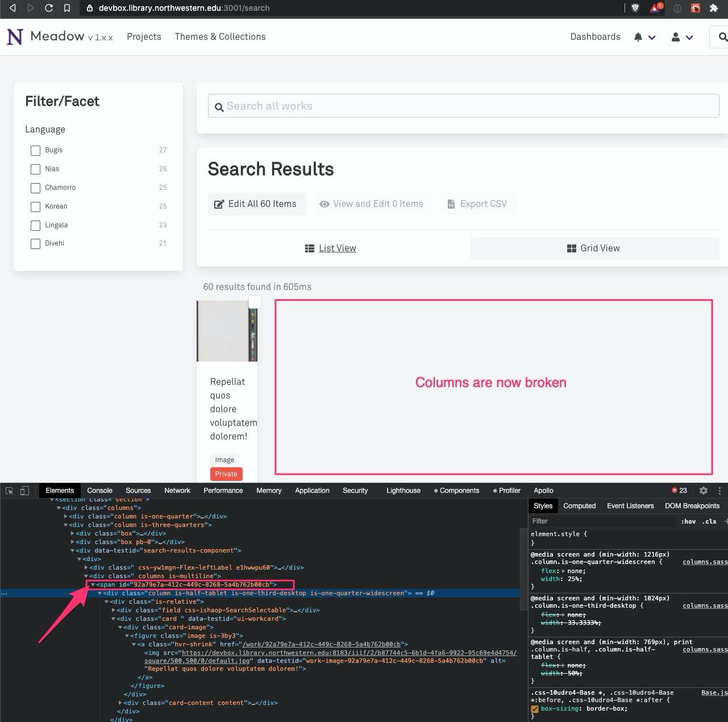
Task: Open the Projects nav link
Action: 144,37
